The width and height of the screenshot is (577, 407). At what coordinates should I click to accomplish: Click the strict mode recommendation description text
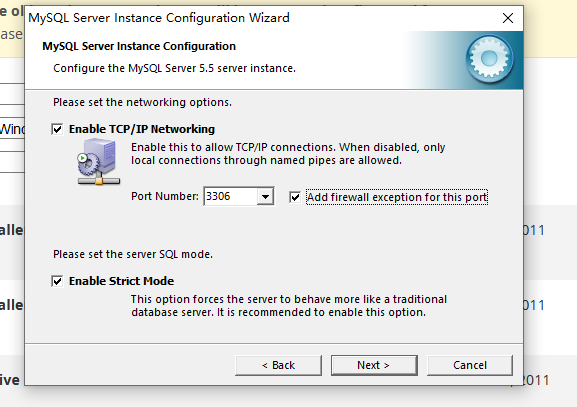289,306
